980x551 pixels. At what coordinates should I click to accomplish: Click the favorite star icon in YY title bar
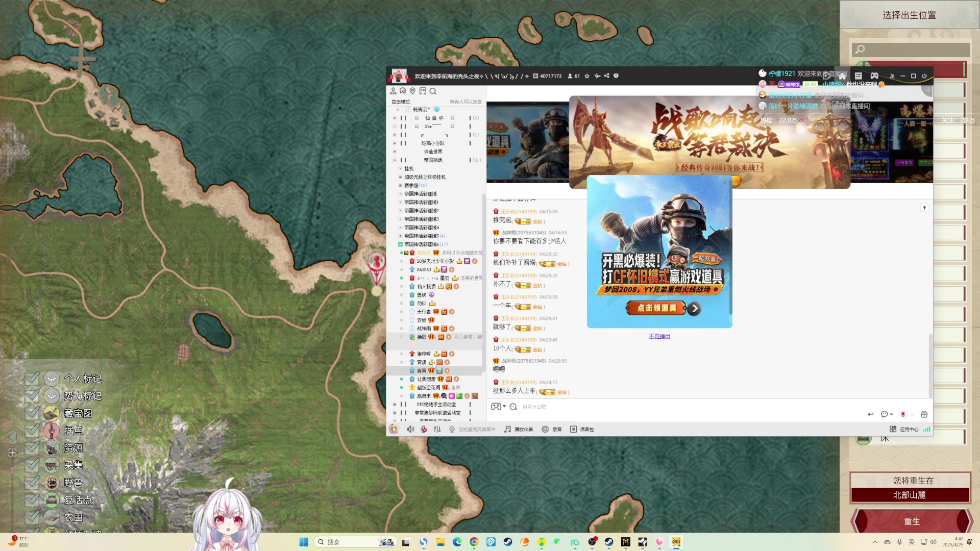pyautogui.click(x=587, y=76)
